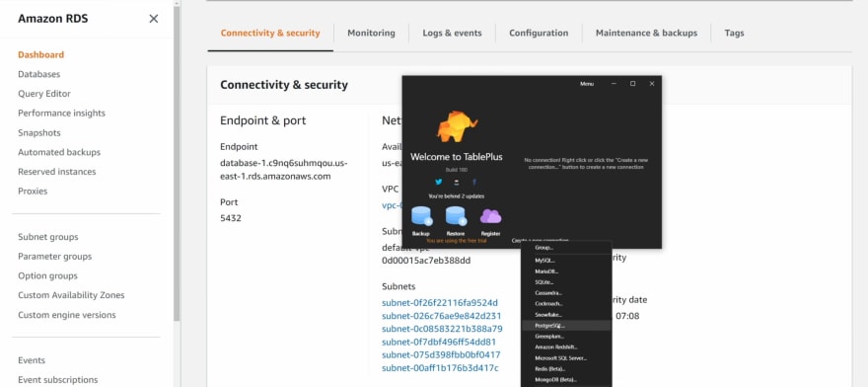Screen dimensions: 868x387
Task: Open Snapshots in the RDS sidebar
Action: [x=39, y=133]
